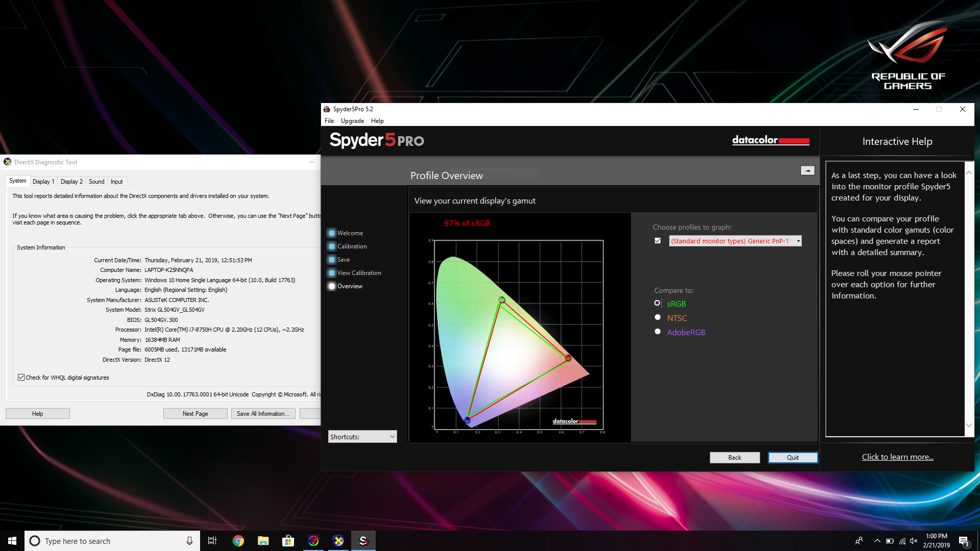Open the File menu in Spyder5Pro
This screenshot has height=551, width=980.
pyautogui.click(x=329, y=121)
